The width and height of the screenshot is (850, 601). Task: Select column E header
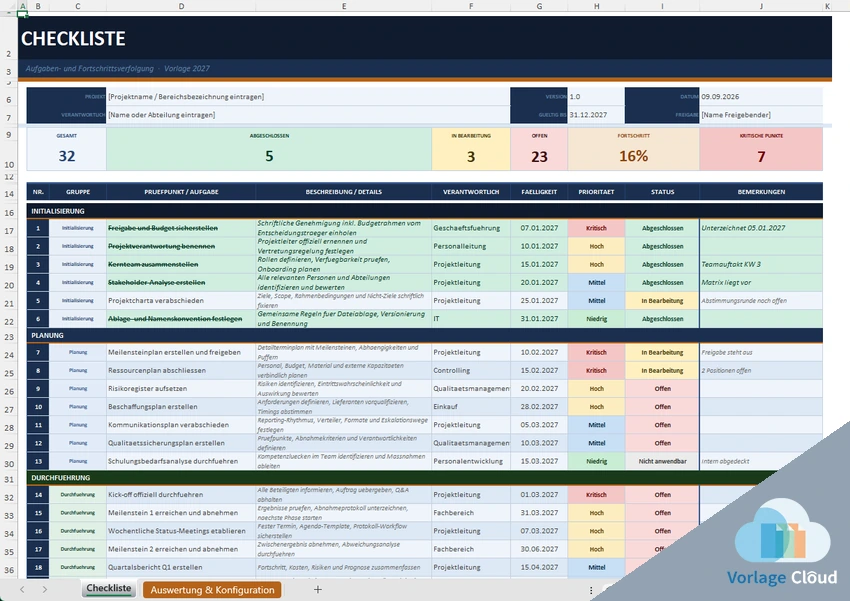(x=344, y=6)
